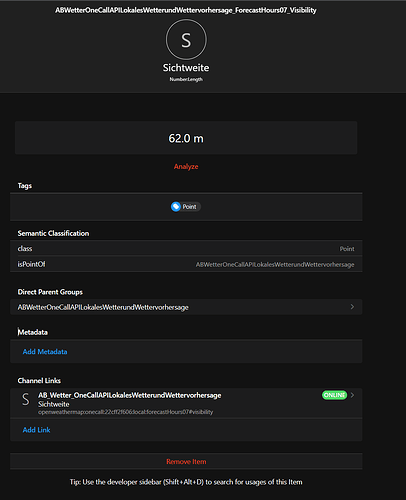Click the blue Point tag icon
This screenshot has width=406, height=500.
tap(176, 207)
